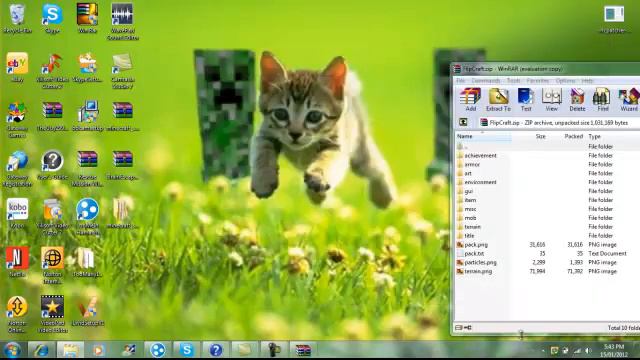Click the Wizard toolbar icon in WinRAR
The width and height of the screenshot is (640, 360).
(629, 100)
